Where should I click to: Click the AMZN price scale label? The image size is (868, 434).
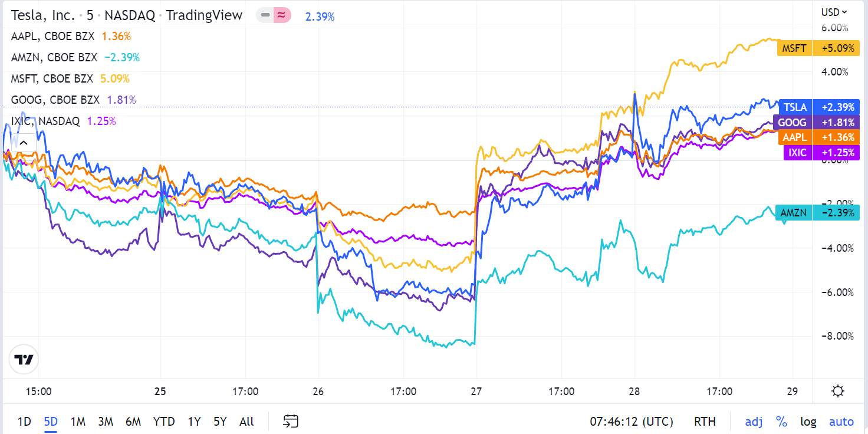[x=794, y=212]
